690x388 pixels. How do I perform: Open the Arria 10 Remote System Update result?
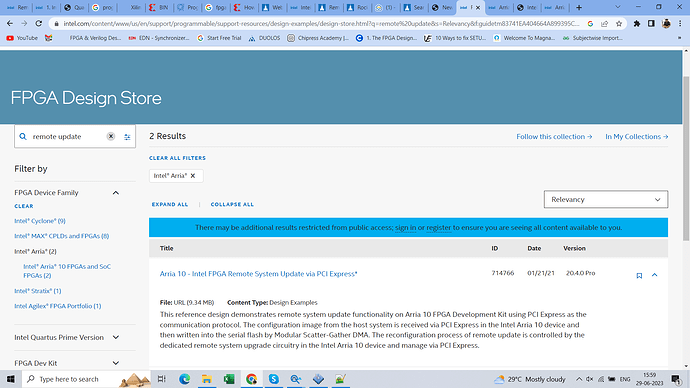pos(258,274)
